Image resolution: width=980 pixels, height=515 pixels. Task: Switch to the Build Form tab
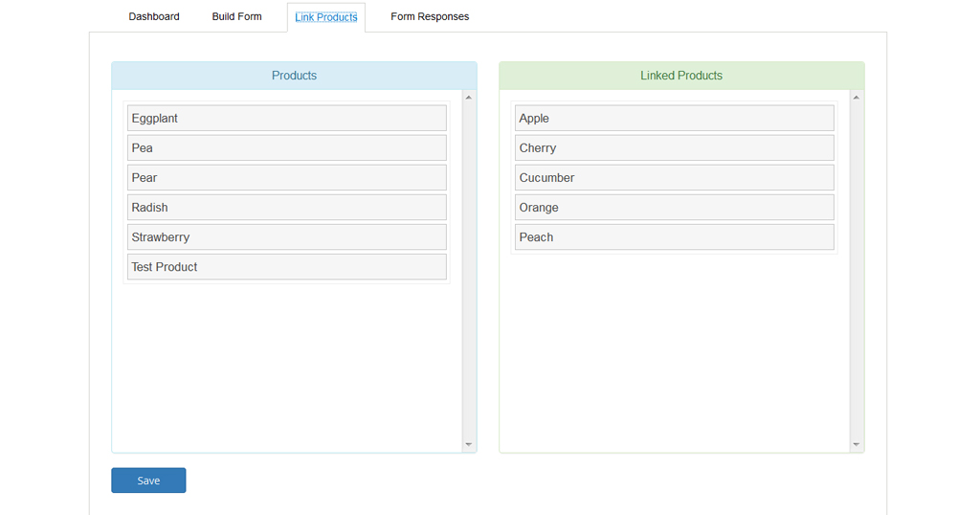[237, 17]
